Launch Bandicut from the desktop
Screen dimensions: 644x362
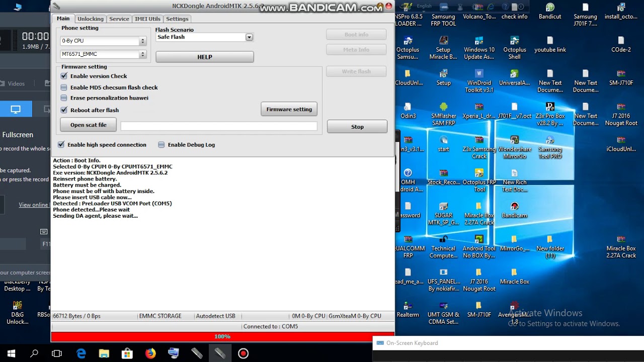tap(550, 11)
